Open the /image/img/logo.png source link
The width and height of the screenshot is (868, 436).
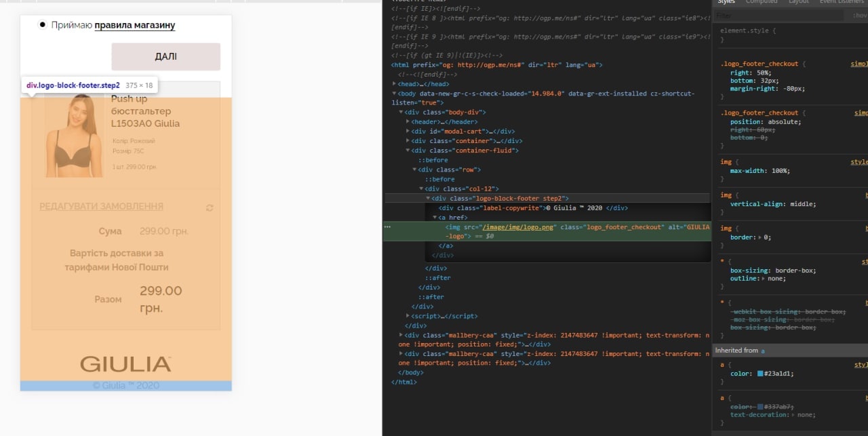click(x=517, y=227)
